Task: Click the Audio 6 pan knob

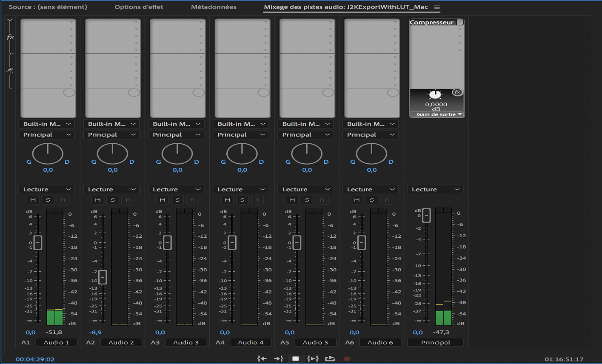Action: [x=371, y=154]
